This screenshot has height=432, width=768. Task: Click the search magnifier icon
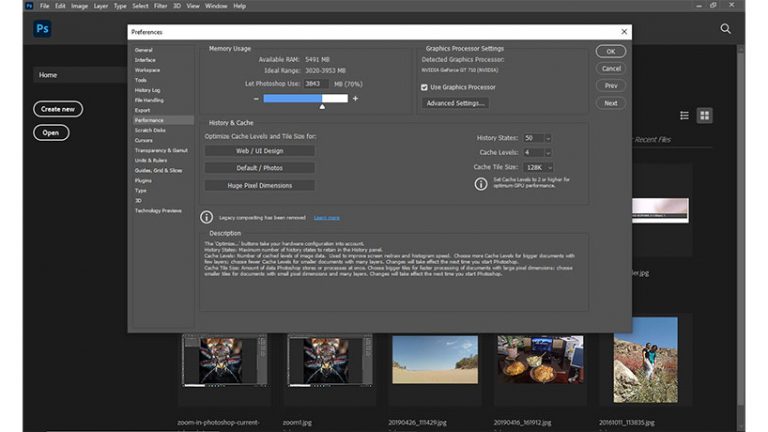[725, 30]
